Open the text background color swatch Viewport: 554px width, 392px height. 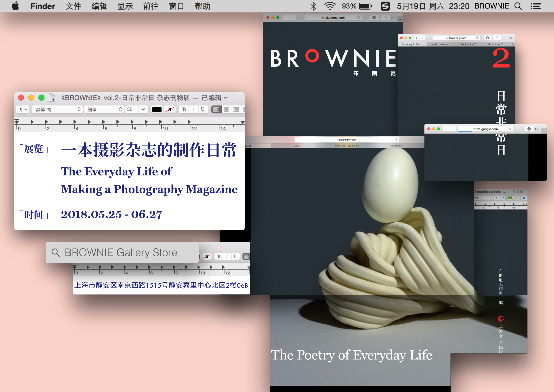(170, 110)
